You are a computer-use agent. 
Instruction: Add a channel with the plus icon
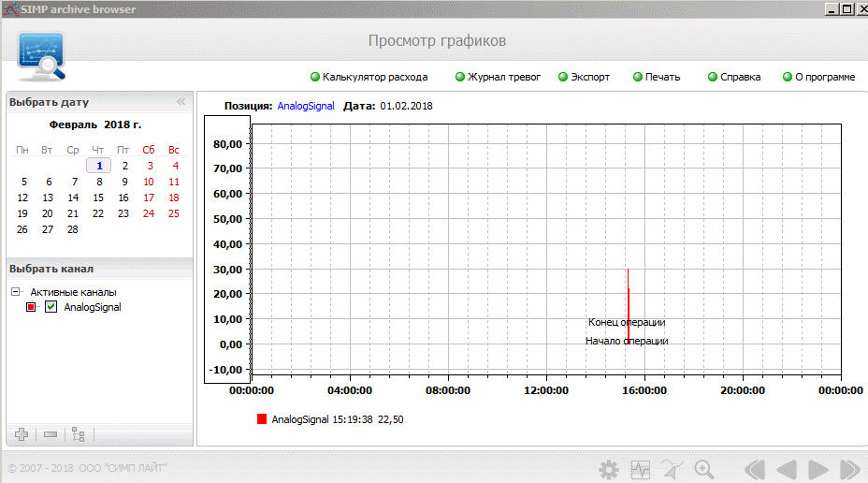coord(22,434)
